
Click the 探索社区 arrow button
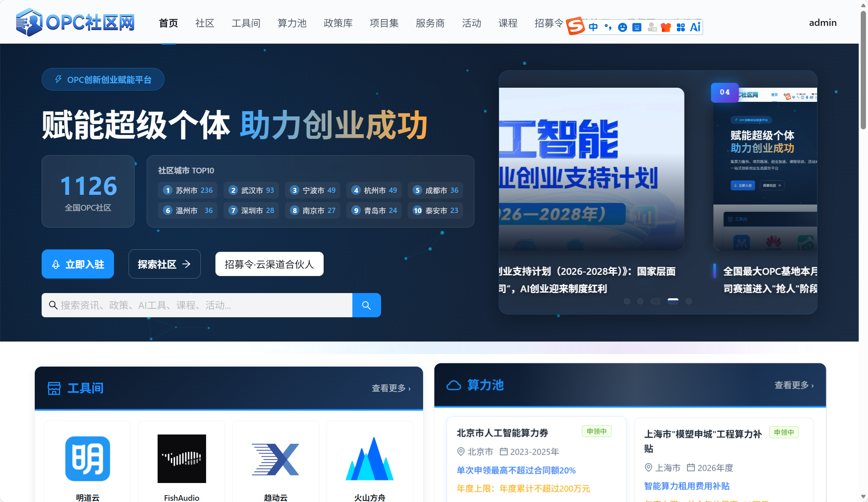164,264
